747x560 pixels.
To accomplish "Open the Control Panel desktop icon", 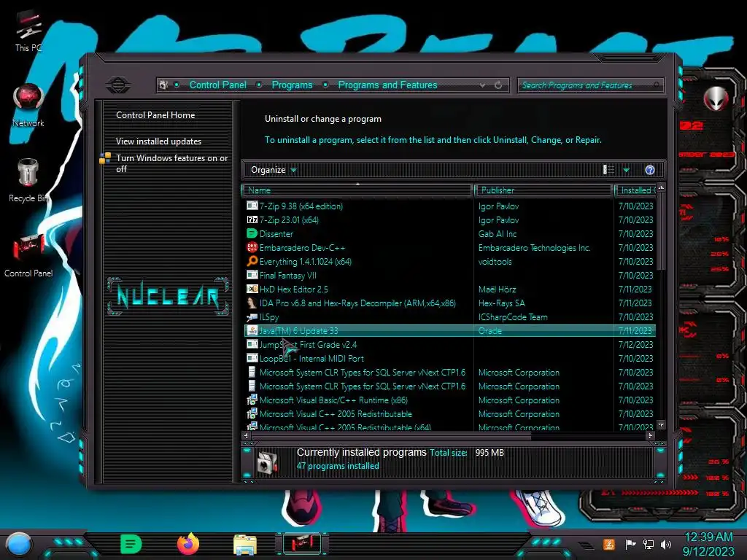I will (28, 255).
